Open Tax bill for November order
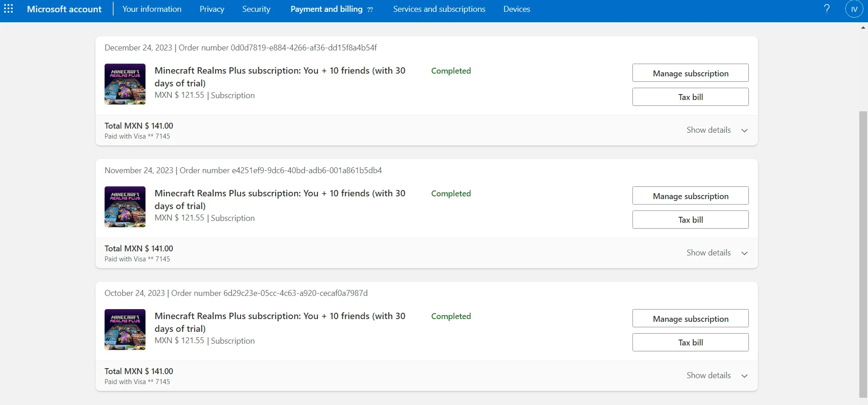The image size is (868, 405). (690, 220)
